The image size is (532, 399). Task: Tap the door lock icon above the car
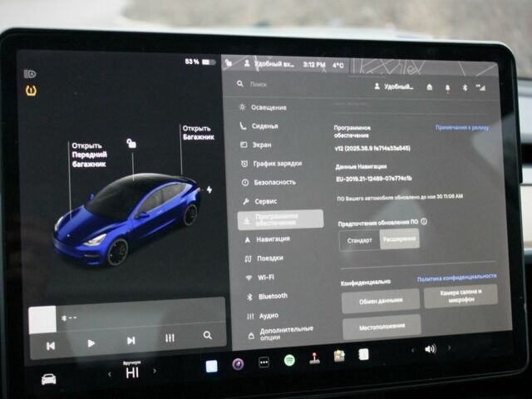pos(131,144)
